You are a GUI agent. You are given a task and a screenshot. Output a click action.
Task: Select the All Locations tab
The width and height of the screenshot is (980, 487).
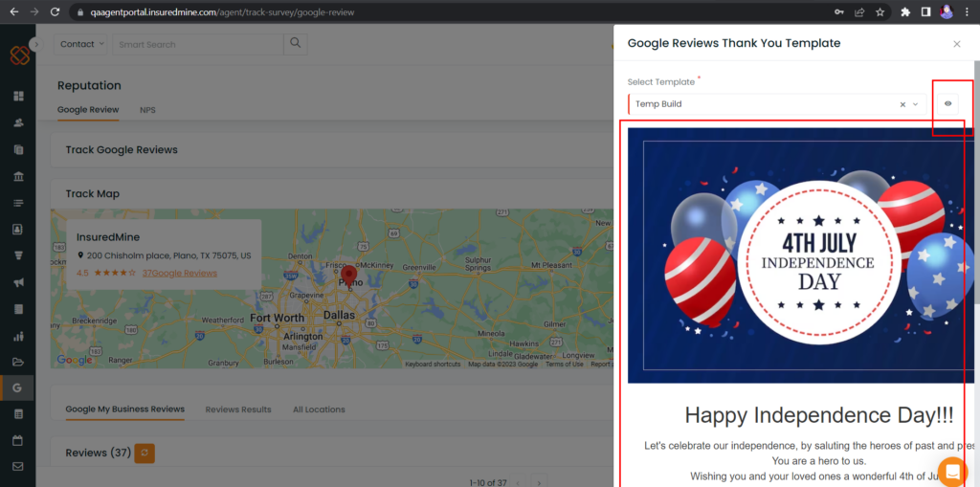(319, 410)
